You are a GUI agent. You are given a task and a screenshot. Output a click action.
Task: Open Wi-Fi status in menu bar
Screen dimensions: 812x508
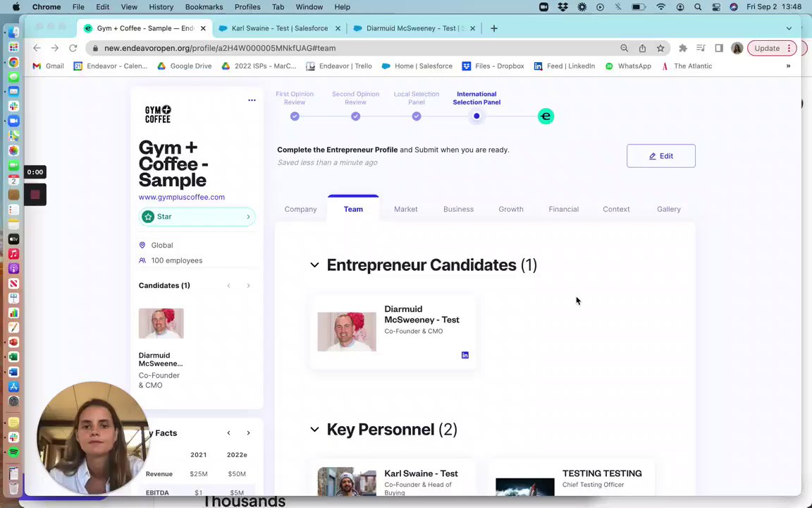[x=660, y=7]
